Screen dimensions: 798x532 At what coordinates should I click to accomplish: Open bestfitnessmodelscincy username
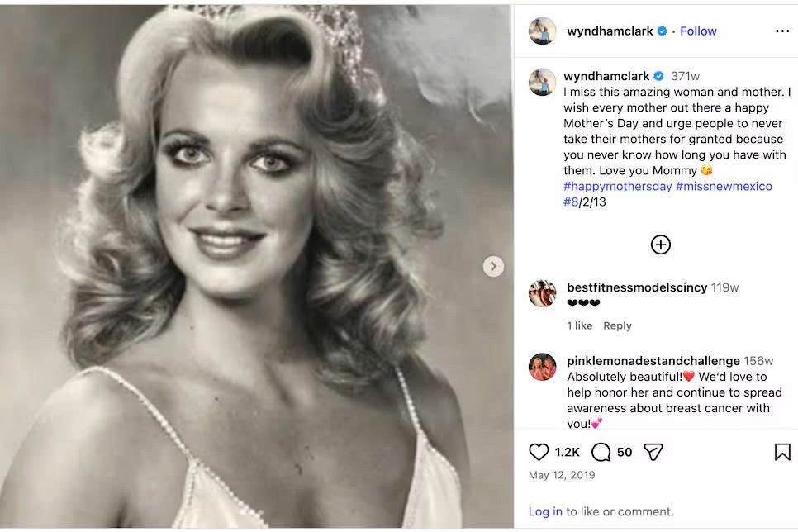tap(637, 287)
